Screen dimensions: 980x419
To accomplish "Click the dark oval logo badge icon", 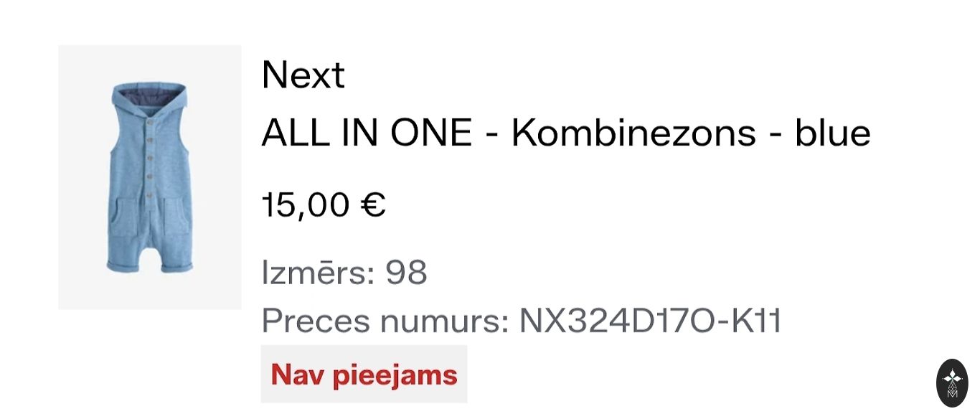I will [952, 383].
